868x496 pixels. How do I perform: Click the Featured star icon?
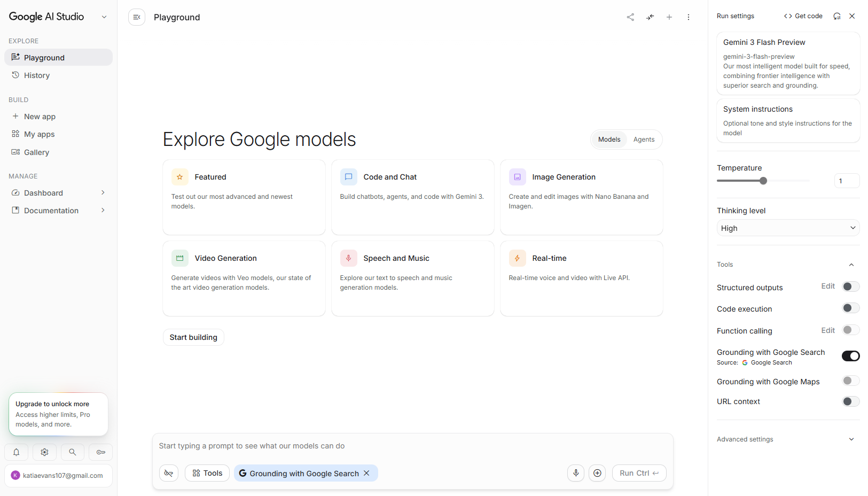pos(180,177)
